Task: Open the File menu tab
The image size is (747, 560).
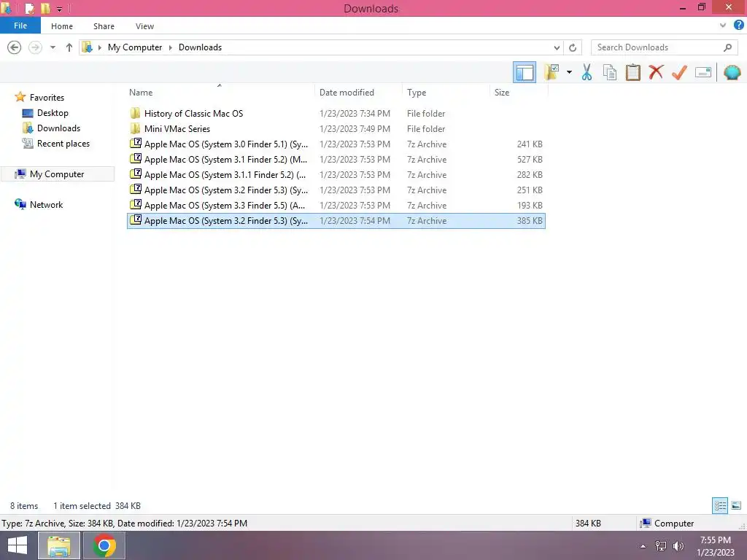Action: (20, 26)
